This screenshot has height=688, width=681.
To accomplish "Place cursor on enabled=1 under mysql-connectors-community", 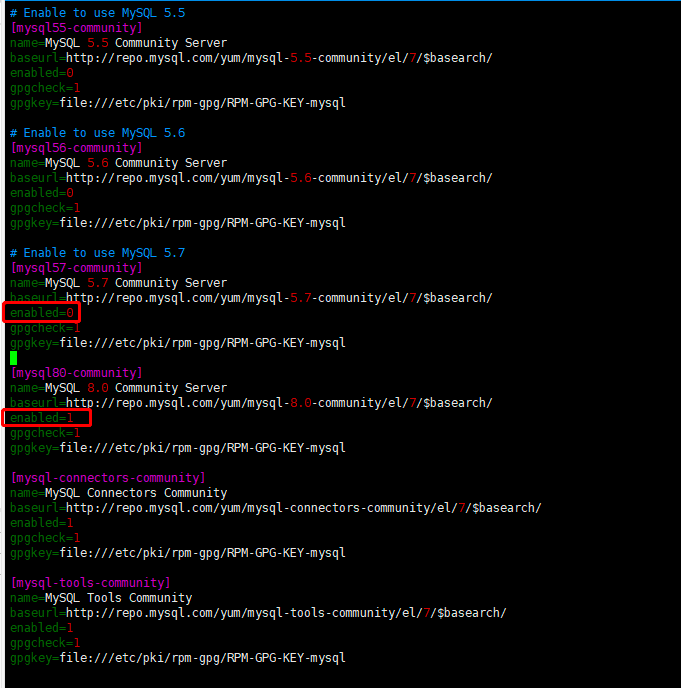I will pyautogui.click(x=42, y=523).
